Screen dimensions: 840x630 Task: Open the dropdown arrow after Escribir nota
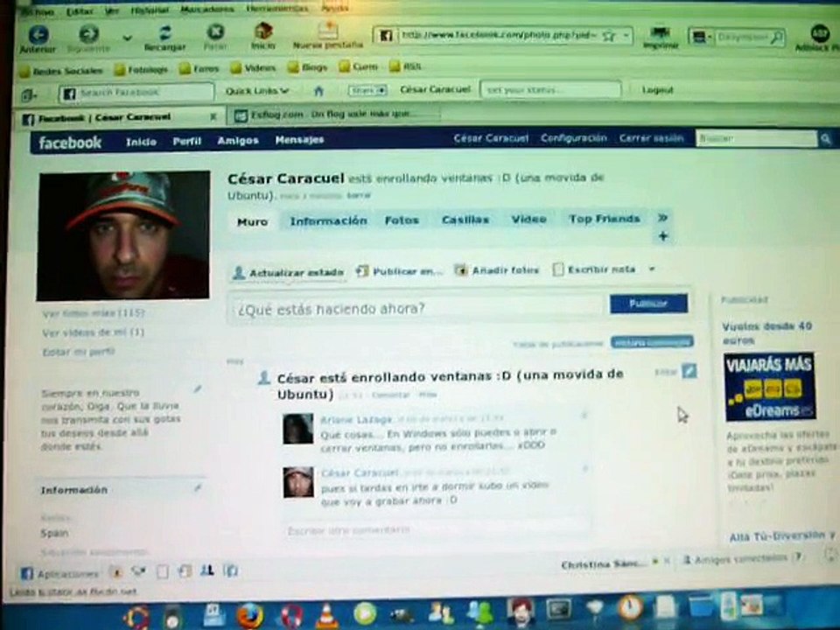point(652,269)
